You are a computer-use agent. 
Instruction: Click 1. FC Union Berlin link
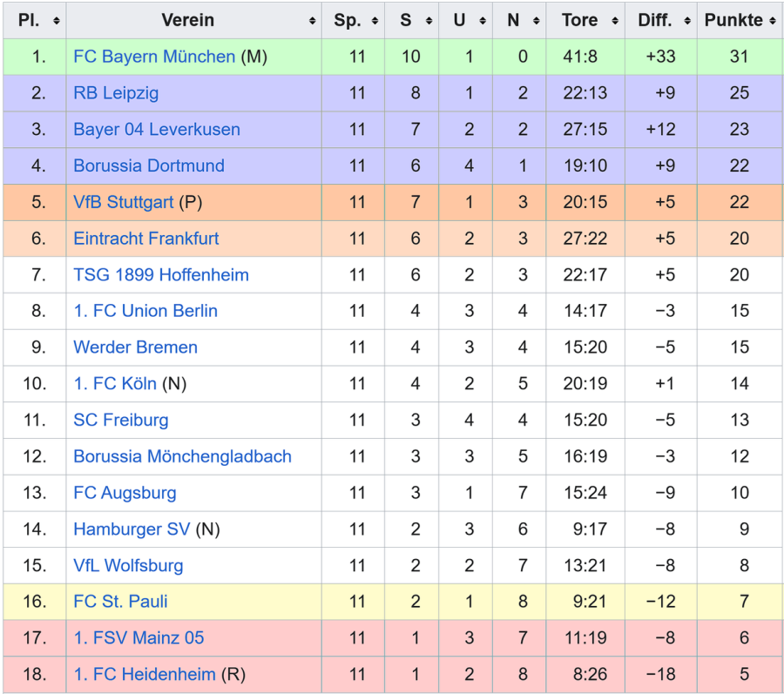tap(145, 311)
